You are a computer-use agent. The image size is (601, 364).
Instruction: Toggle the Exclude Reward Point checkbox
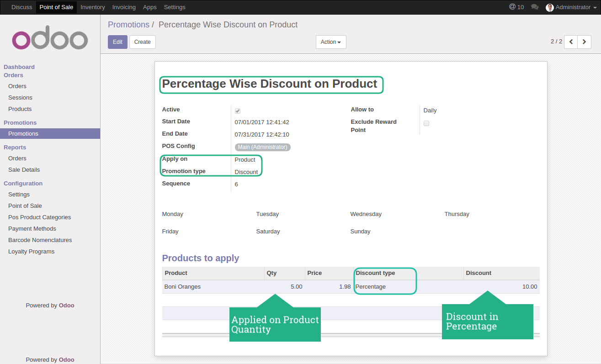(x=426, y=123)
